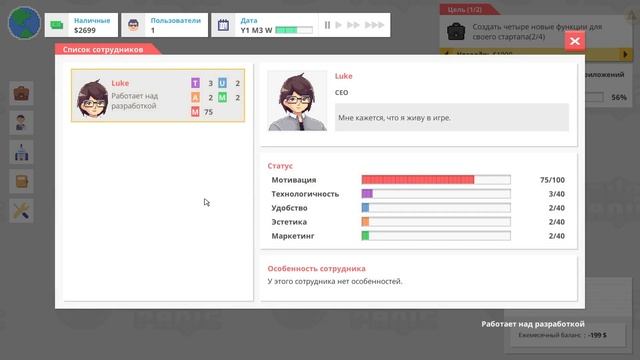Click the red Мотивация progress bar

pos(436,180)
